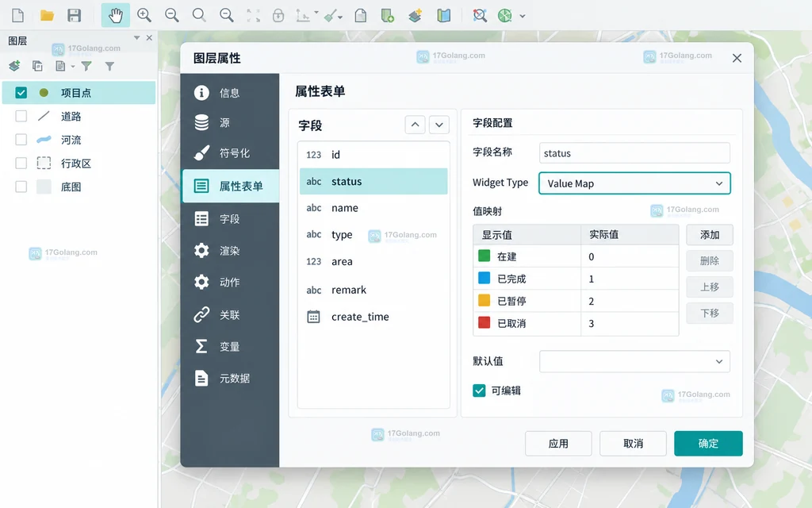Click the green point symbol of 项目点
812x508 pixels.
(x=44, y=92)
